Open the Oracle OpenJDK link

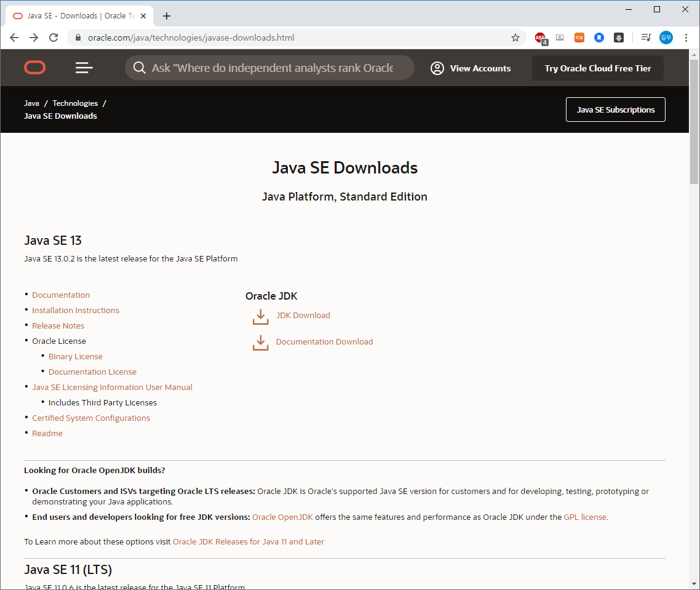tap(282, 517)
